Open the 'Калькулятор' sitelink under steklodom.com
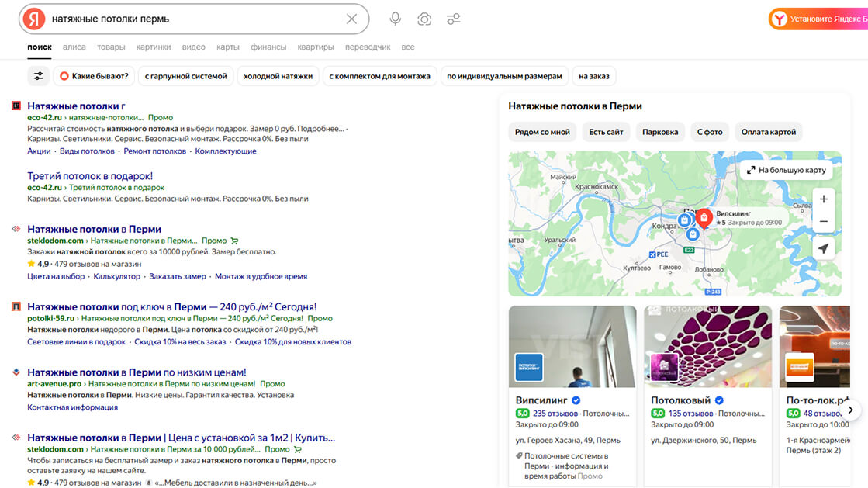 pyautogui.click(x=117, y=276)
